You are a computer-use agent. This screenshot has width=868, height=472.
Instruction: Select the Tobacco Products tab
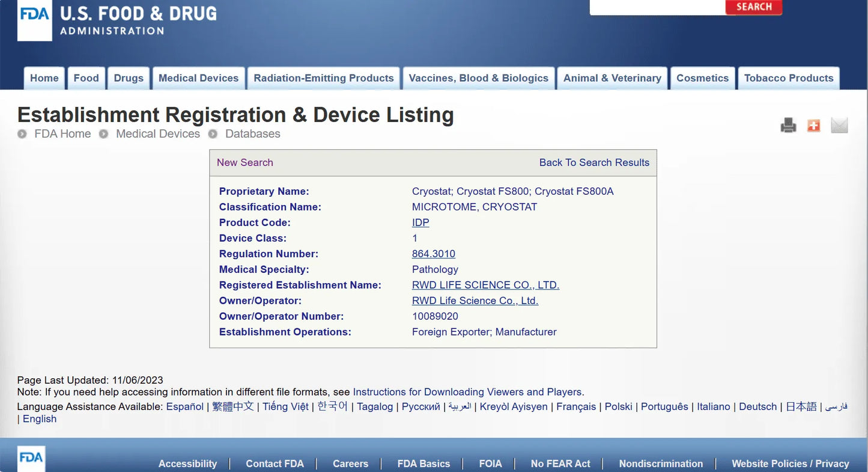pyautogui.click(x=788, y=78)
